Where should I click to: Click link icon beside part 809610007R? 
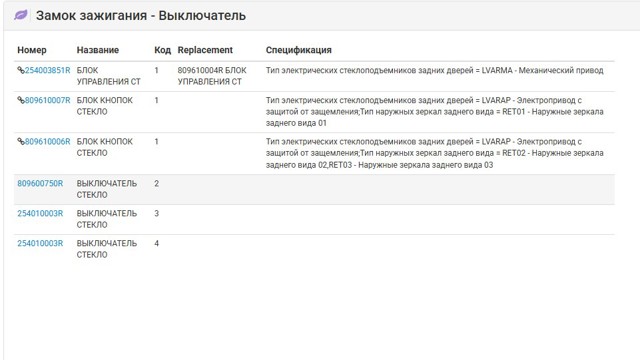click(21, 100)
